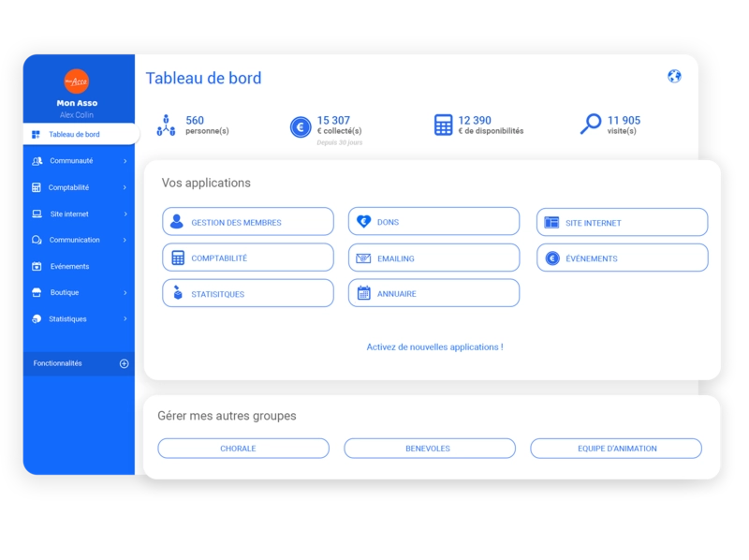Launch the Emailing application
Image resolution: width=749 pixels, height=560 pixels.
[x=433, y=258]
